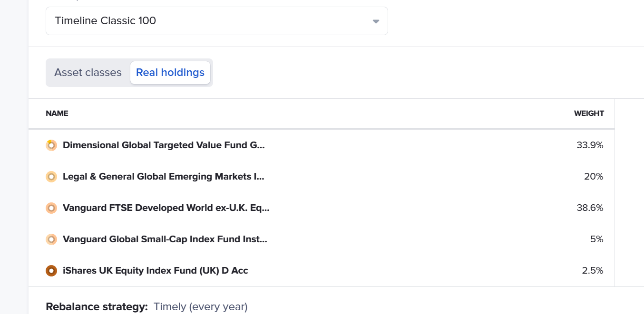Click the iShares UK Equity donut icon

[51, 271]
